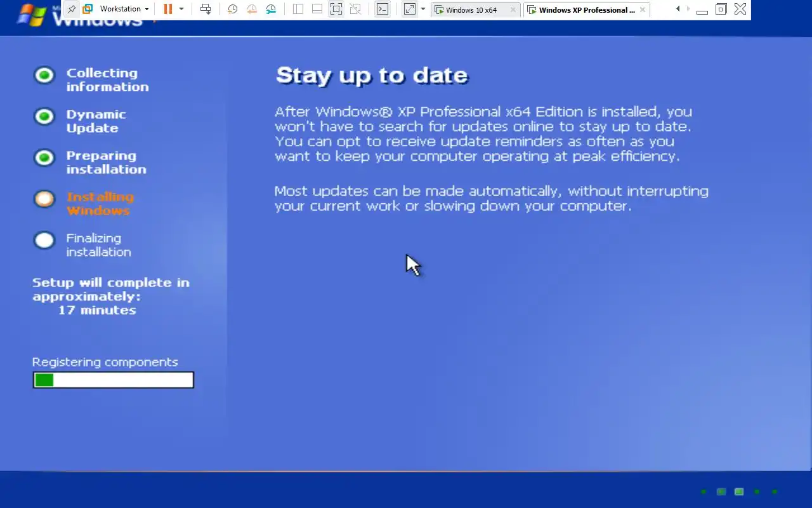This screenshot has width=812, height=508.
Task: Unpin the VMware toolbar with the pushpin icon
Action: (x=72, y=10)
